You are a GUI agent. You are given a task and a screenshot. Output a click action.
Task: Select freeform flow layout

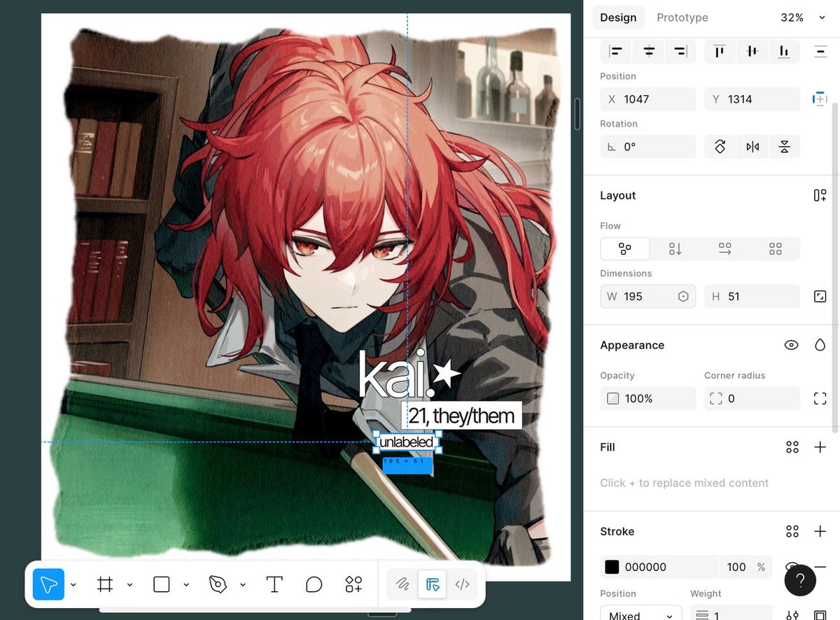coord(625,249)
